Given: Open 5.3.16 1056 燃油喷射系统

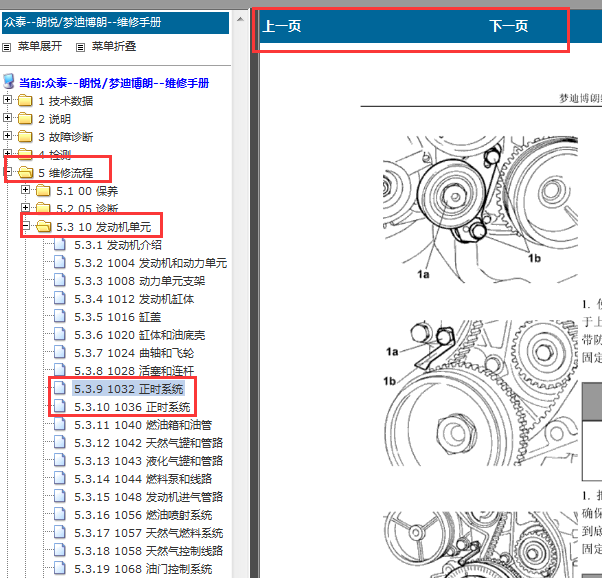Looking at the screenshot, I should [x=143, y=515].
